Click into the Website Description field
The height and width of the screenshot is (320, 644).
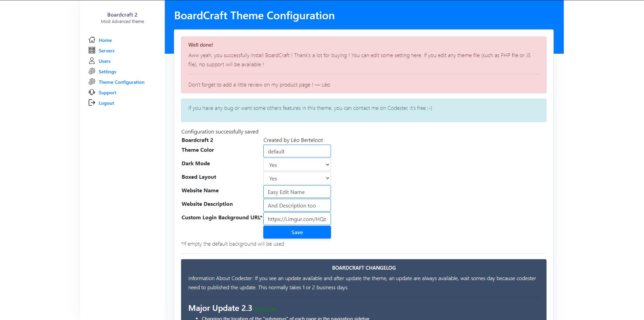pos(297,205)
